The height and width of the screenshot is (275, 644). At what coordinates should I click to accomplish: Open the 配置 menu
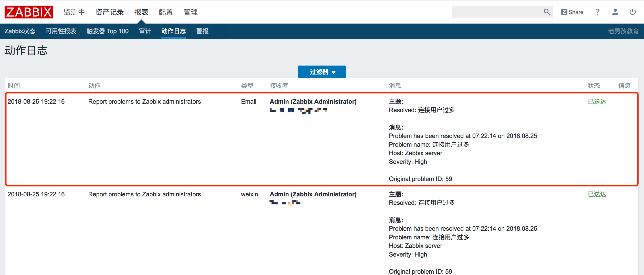[166, 12]
